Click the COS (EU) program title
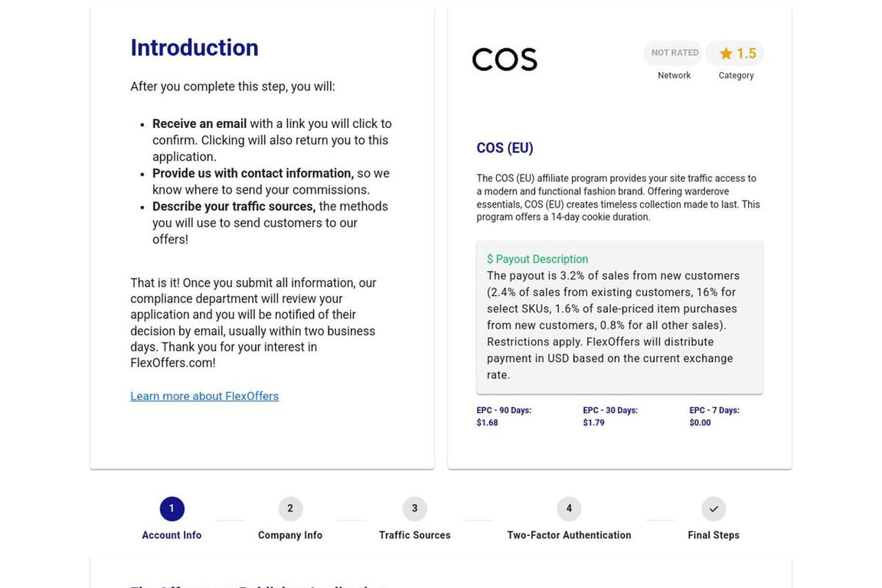The image size is (882, 588). pos(505,148)
